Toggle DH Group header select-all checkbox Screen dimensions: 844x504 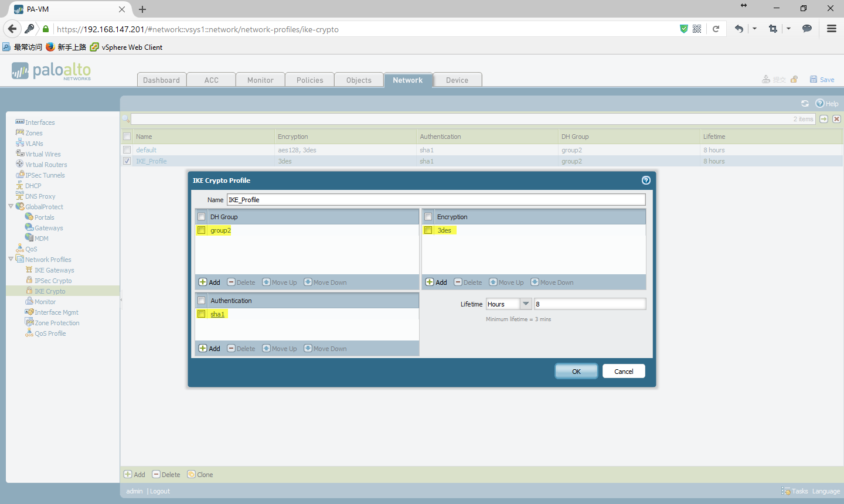coord(202,217)
